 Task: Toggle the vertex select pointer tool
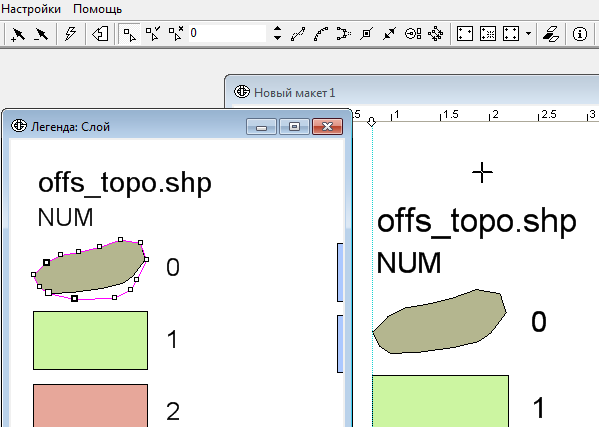(130, 34)
